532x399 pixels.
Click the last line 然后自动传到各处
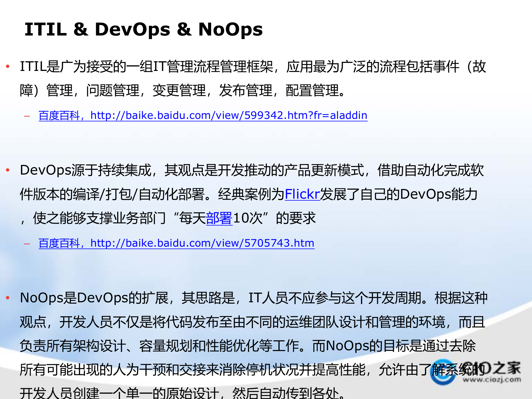click(285, 393)
